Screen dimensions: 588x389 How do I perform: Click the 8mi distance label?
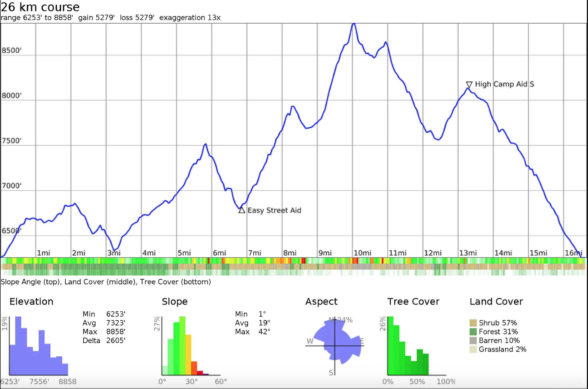click(x=290, y=253)
